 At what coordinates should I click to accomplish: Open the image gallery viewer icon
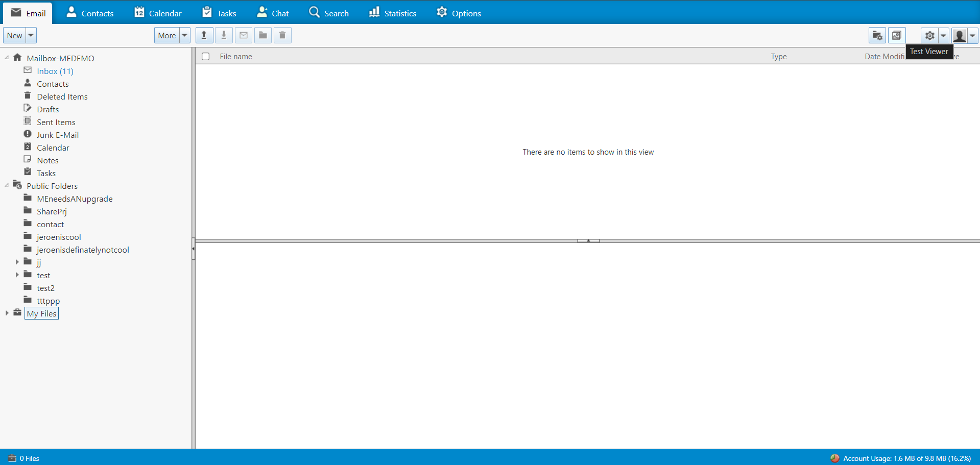pyautogui.click(x=897, y=35)
